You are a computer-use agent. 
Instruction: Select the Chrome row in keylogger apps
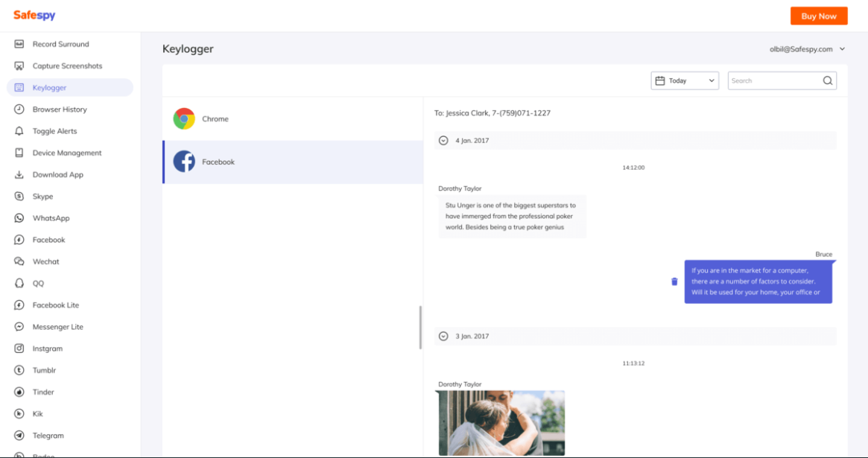pos(293,119)
